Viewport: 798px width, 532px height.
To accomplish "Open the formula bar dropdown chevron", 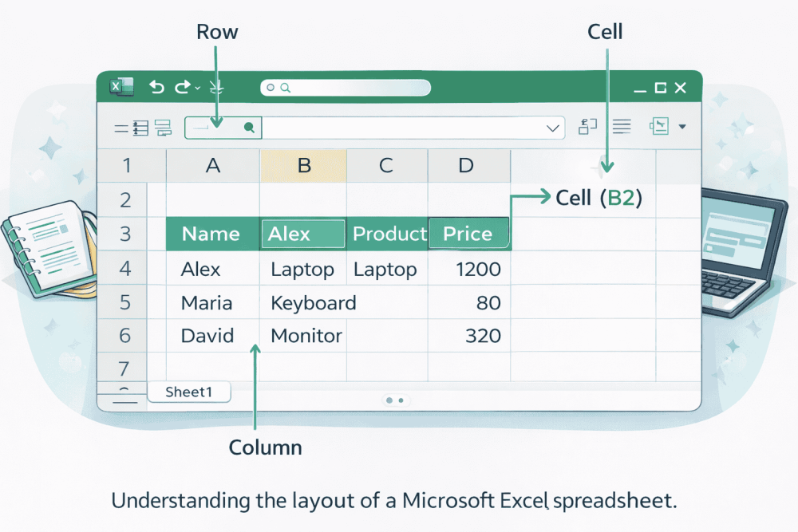I will (551, 128).
